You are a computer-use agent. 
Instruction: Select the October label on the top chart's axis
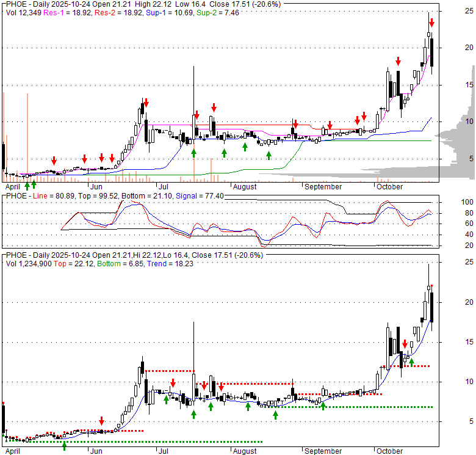click(390, 186)
